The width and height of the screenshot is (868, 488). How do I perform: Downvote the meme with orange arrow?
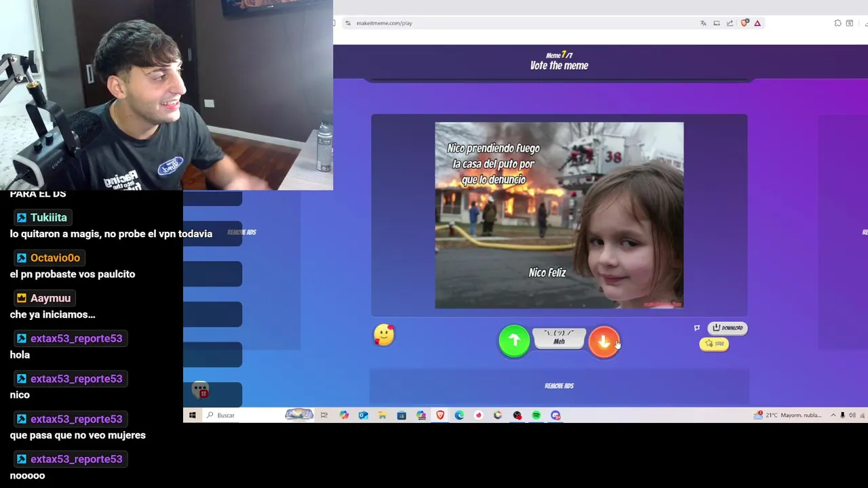(604, 341)
